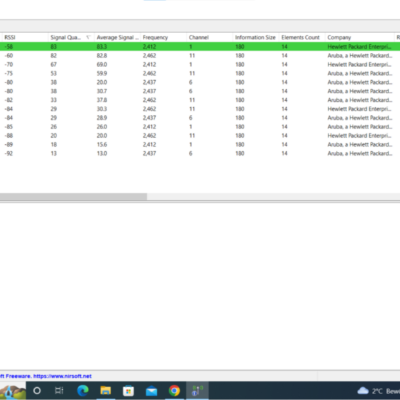Select the highlighted row with RSSI -58

tap(200, 47)
